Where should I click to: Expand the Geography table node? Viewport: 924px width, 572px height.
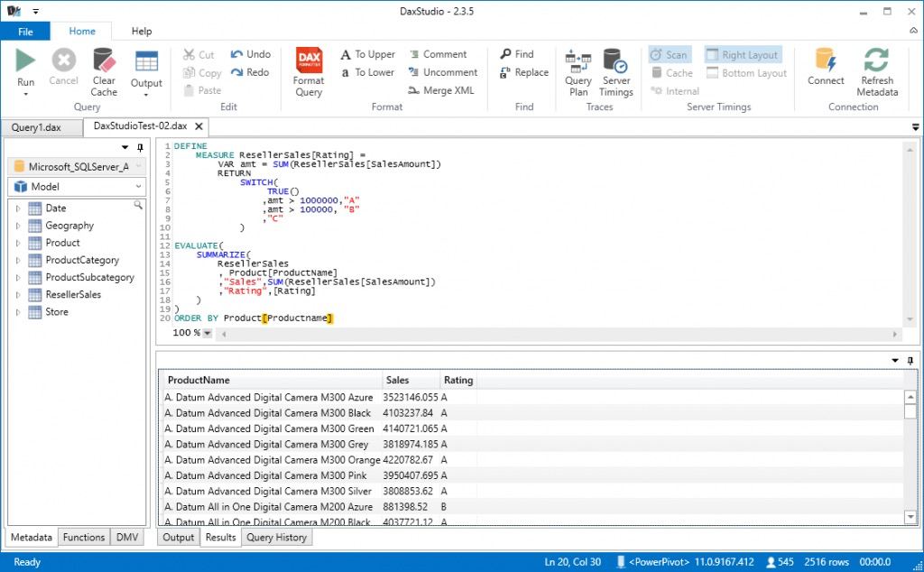point(18,226)
